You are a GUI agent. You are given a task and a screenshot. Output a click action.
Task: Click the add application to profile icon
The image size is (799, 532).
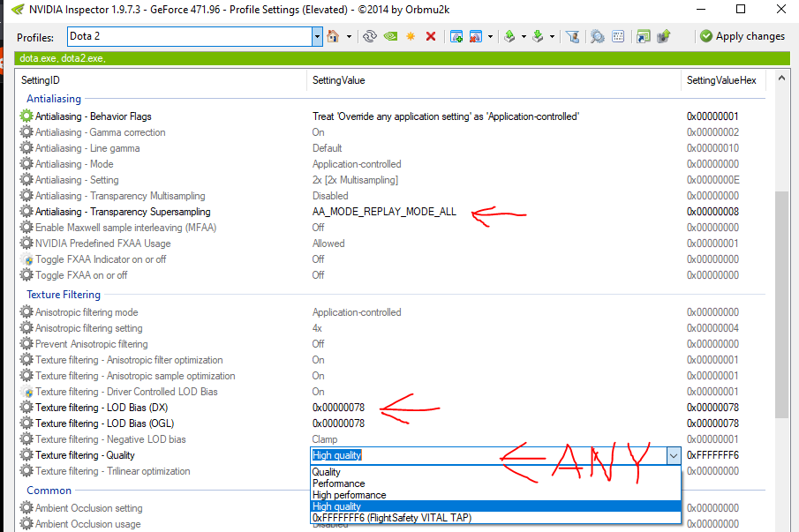[456, 36]
